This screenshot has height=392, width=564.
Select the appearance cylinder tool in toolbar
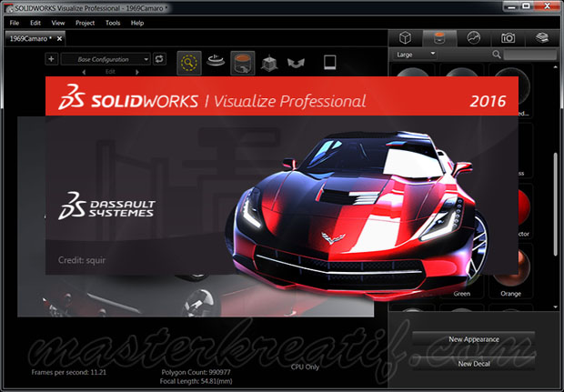click(x=243, y=63)
